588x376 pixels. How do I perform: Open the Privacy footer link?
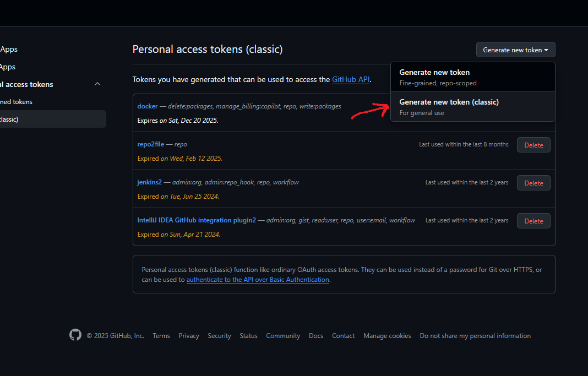coord(189,336)
